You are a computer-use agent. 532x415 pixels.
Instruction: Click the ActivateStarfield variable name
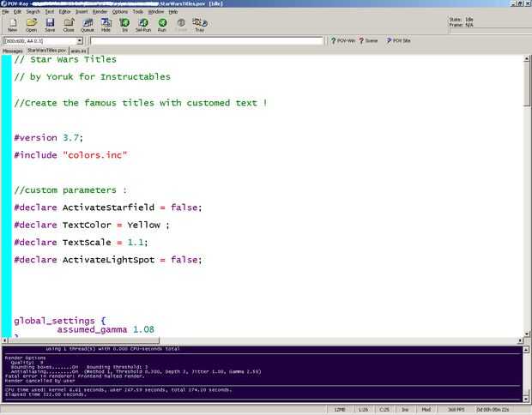point(108,207)
